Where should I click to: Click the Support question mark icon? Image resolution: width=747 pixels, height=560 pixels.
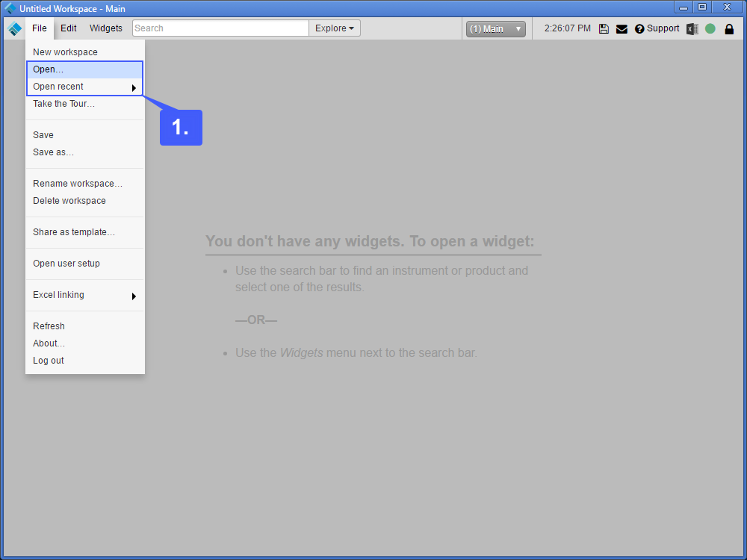tap(639, 29)
